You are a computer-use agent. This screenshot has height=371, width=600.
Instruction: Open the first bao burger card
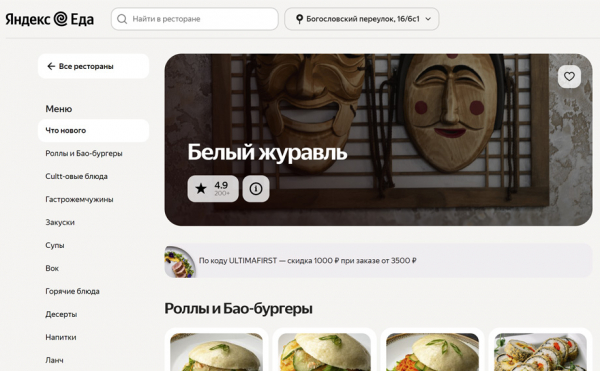[x=217, y=350]
